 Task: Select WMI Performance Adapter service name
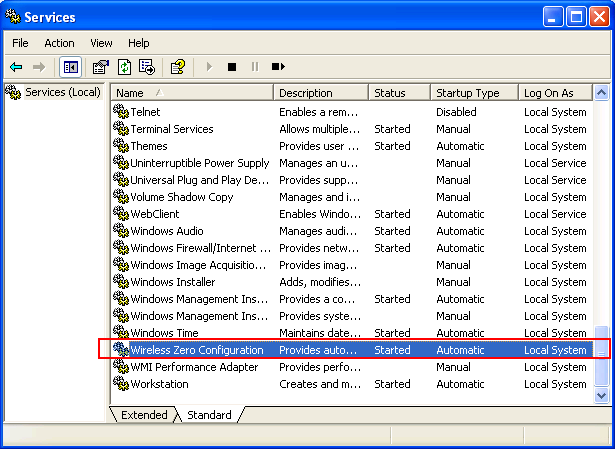point(194,367)
